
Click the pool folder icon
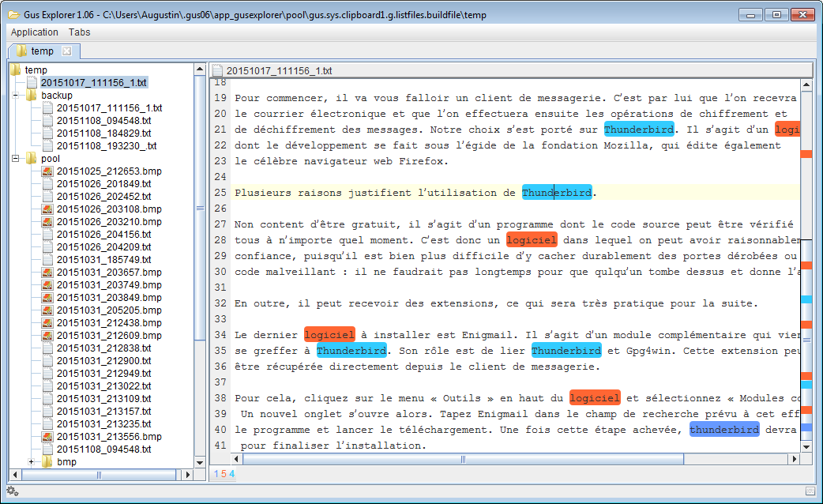click(32, 158)
